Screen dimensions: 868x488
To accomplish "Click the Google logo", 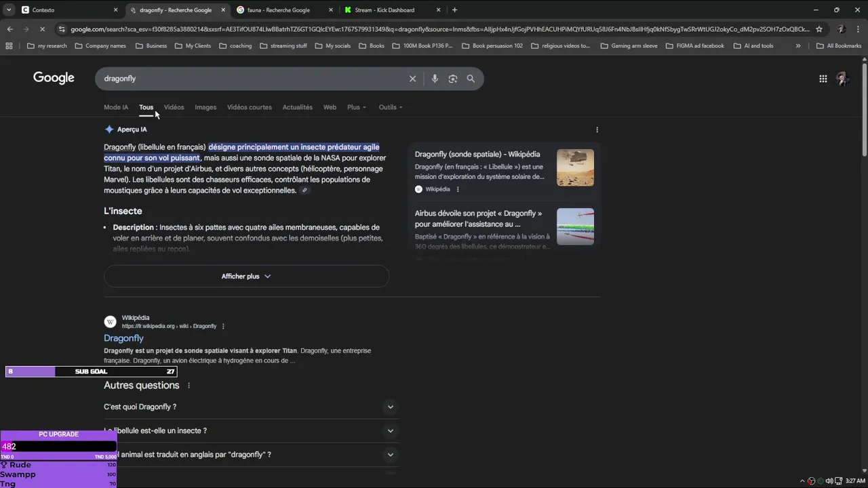I will (54, 78).
